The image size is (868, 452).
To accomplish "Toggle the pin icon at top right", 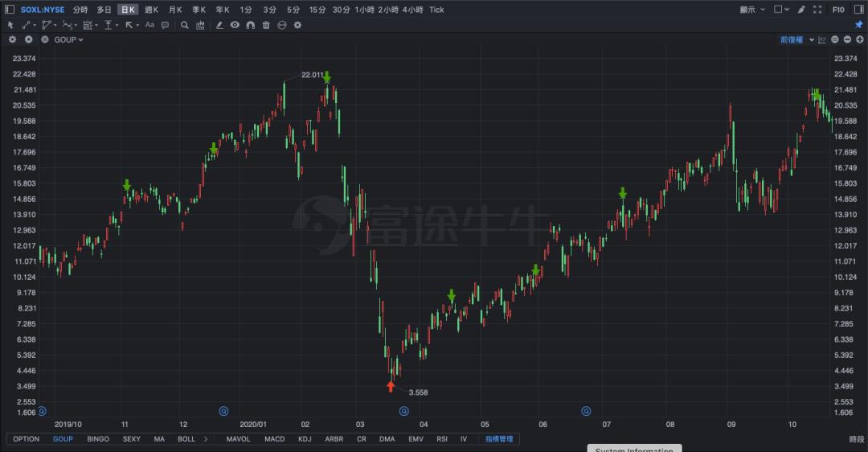I will (858, 25).
